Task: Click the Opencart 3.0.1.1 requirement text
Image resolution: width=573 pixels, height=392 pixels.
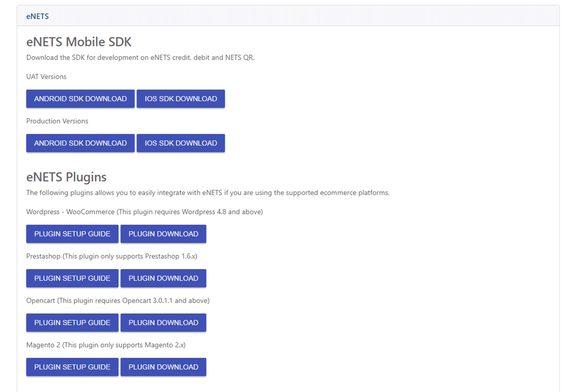Action: pyautogui.click(x=118, y=301)
